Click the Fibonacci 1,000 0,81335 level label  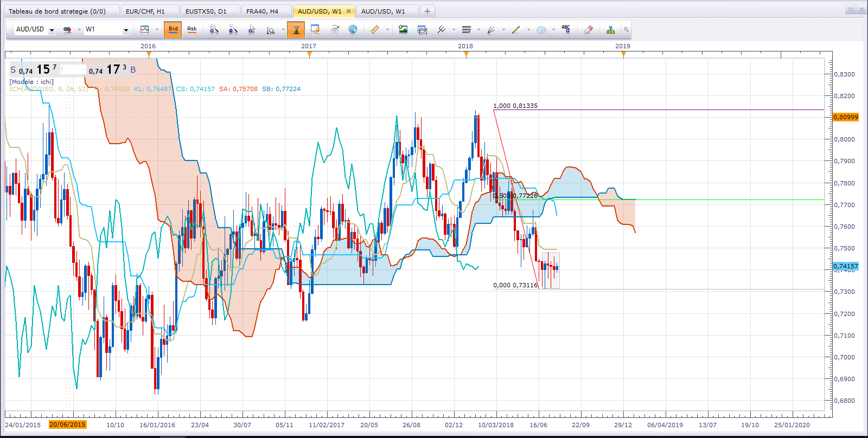[515, 106]
